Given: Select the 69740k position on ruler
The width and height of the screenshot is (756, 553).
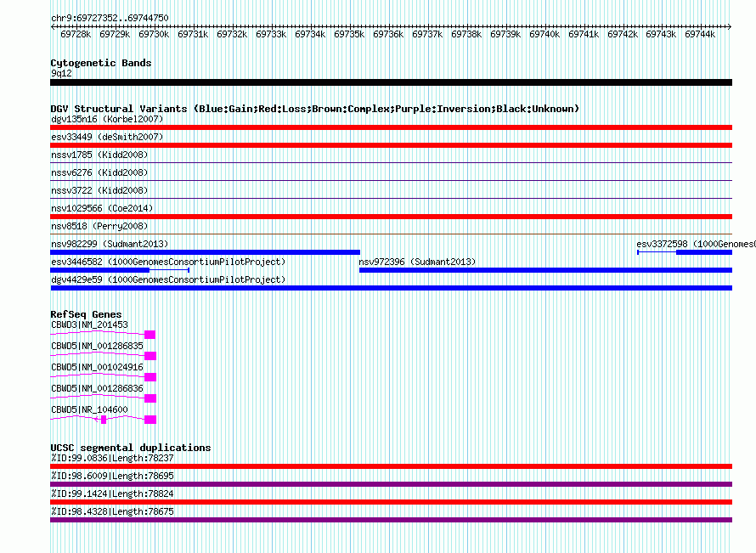Looking at the screenshot, I should tap(544, 34).
